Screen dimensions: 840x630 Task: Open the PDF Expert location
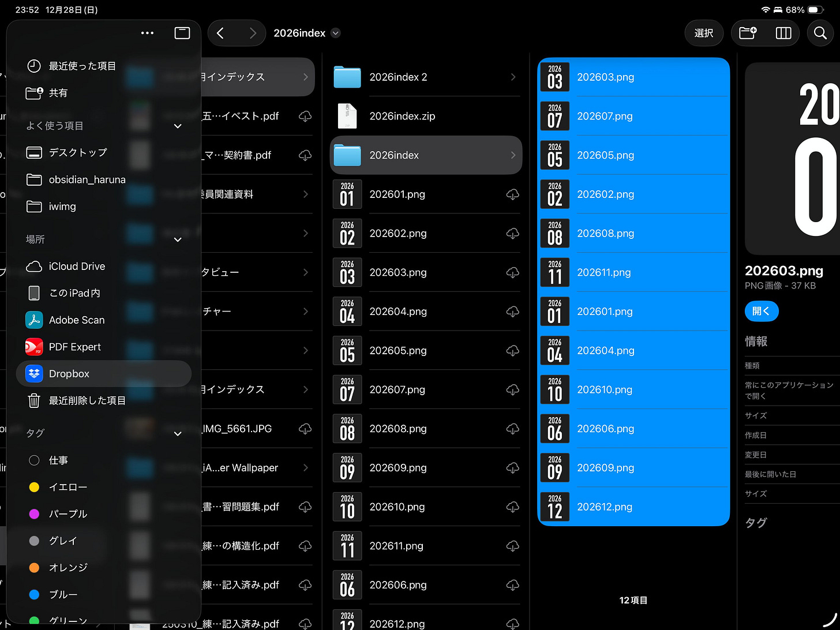[104, 347]
